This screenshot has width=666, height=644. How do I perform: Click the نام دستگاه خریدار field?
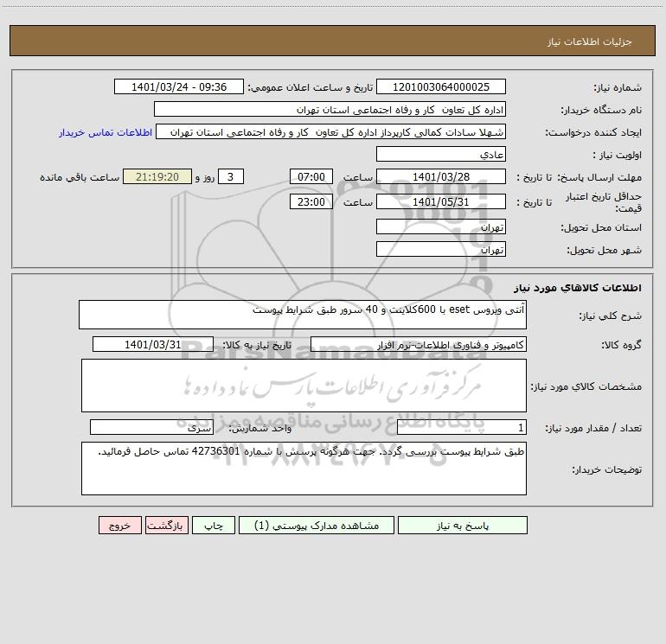pyautogui.click(x=330, y=109)
